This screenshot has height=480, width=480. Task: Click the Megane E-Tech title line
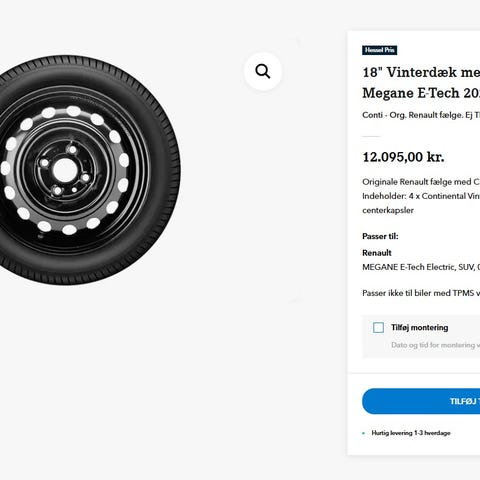click(421, 93)
